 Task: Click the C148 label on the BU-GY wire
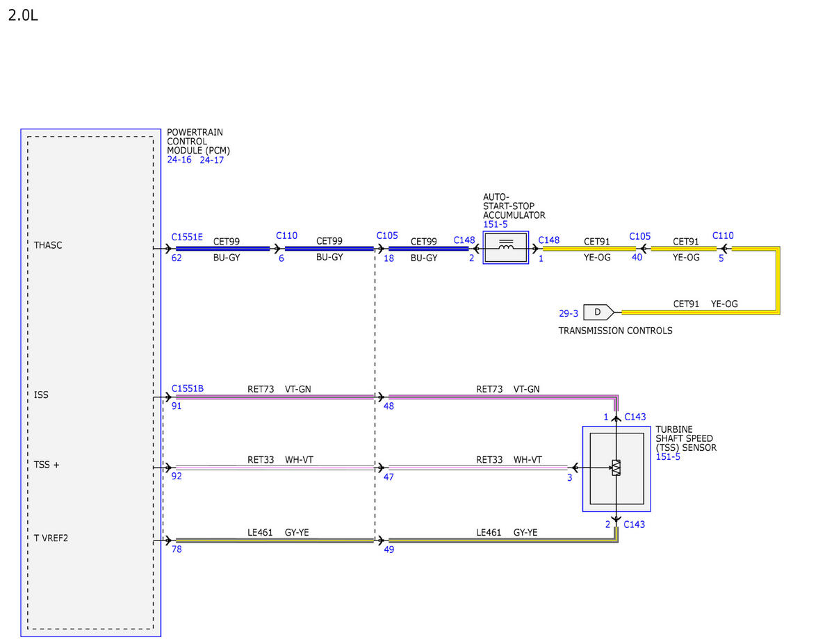tap(465, 240)
